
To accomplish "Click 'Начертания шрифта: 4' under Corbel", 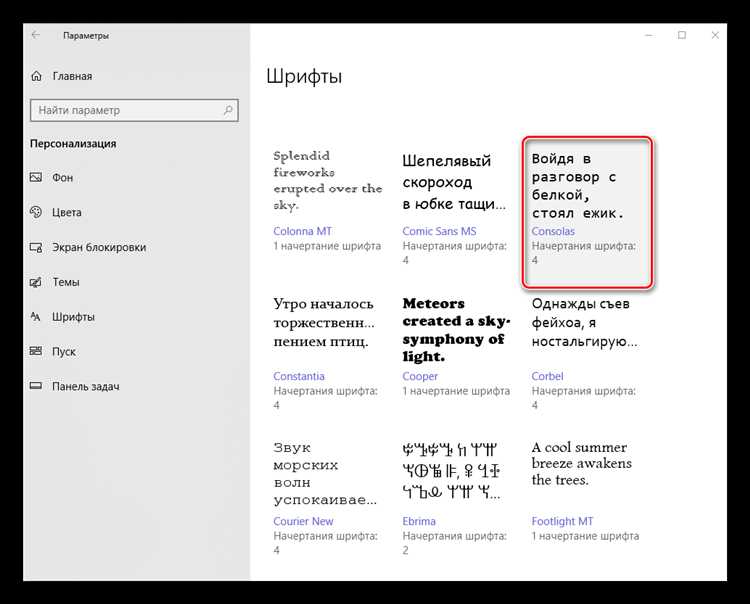I will point(584,398).
